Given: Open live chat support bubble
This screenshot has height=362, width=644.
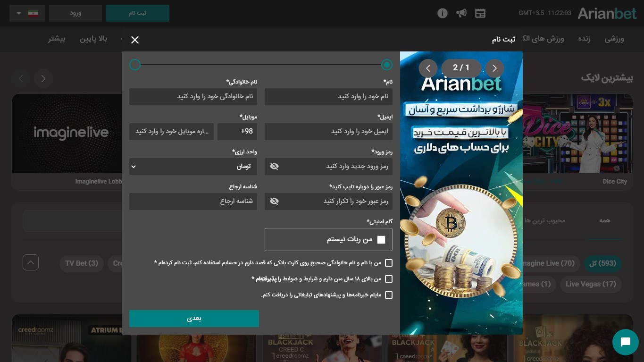Looking at the screenshot, I should (x=626, y=342).
